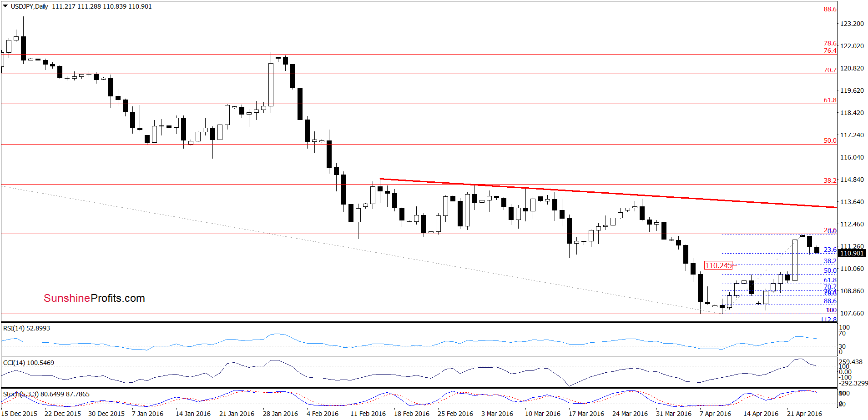The width and height of the screenshot is (868, 420).
Task: Click the 22 Dec 2015 date label
Action: point(63,414)
